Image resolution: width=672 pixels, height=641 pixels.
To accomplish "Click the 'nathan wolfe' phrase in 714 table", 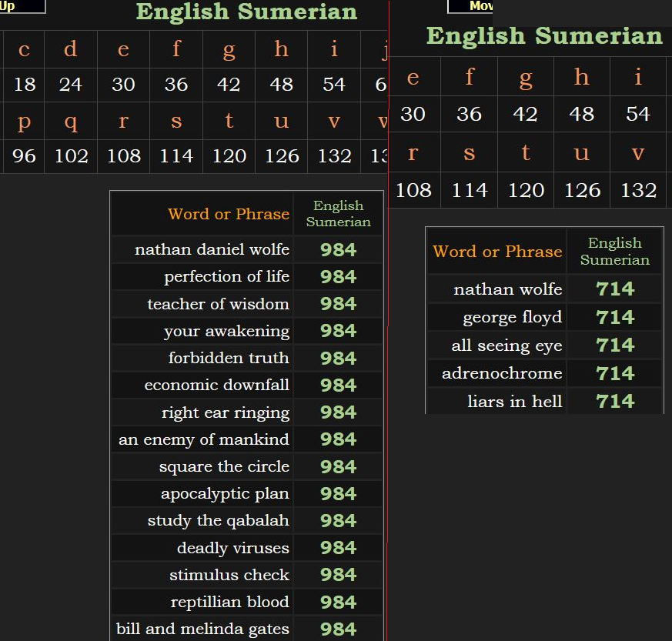I will [508, 289].
